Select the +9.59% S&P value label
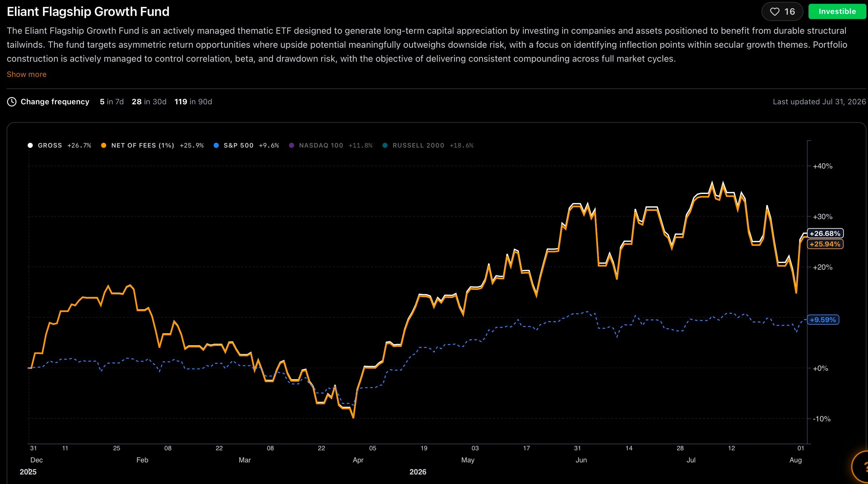This screenshot has height=484, width=868. click(x=823, y=320)
